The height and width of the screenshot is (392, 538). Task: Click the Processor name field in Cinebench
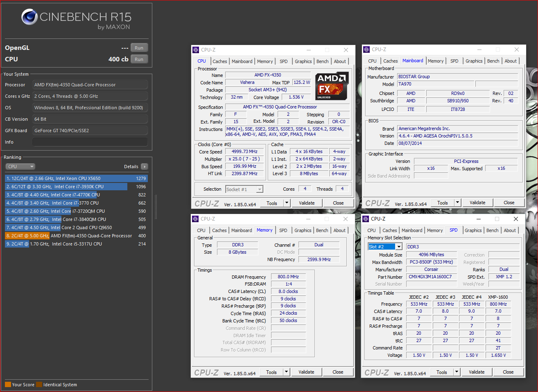pyautogui.click(x=90, y=85)
